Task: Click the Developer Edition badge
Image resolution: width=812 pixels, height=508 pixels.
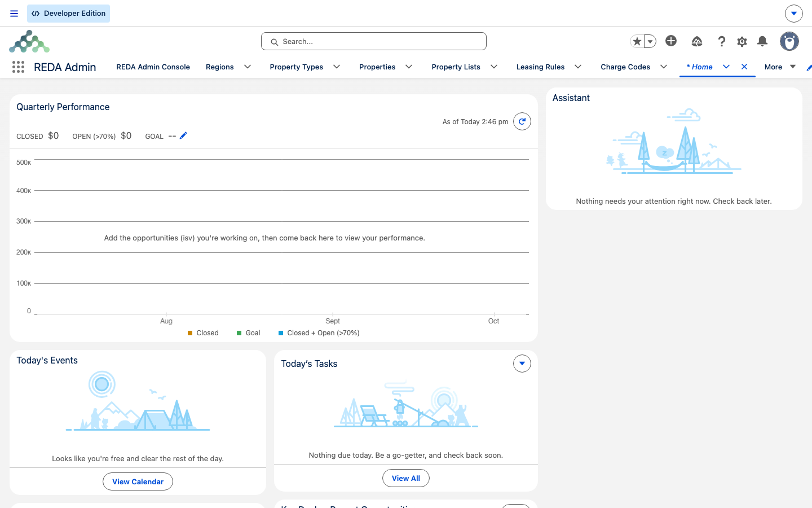Action: (68, 14)
